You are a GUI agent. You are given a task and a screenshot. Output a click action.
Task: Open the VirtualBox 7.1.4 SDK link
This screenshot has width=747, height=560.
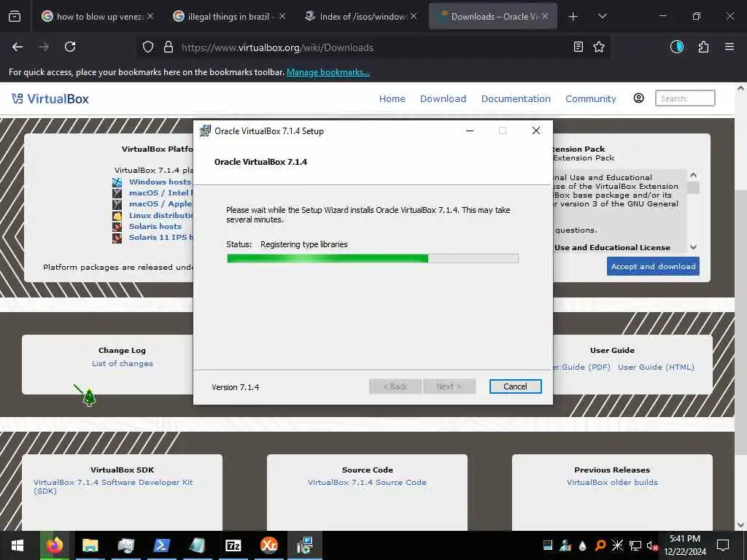(x=113, y=486)
